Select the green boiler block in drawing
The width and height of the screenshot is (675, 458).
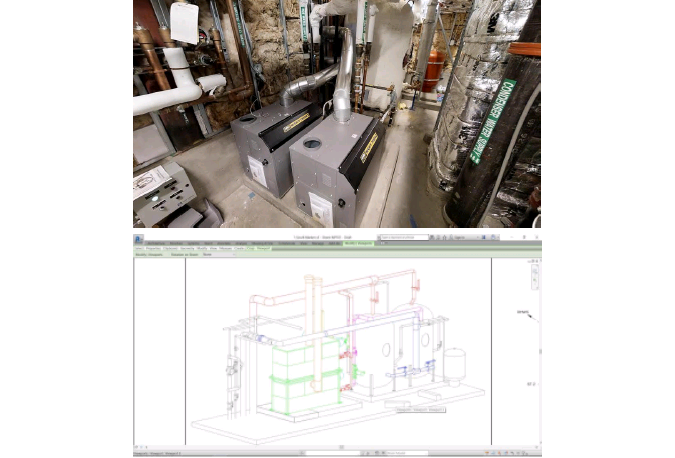(x=307, y=374)
